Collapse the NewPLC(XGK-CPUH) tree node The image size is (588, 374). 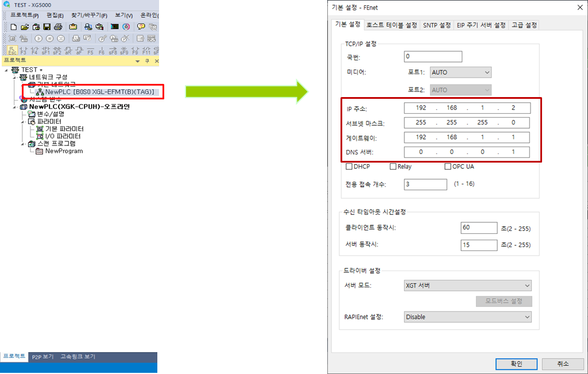pyautogui.click(x=14, y=107)
